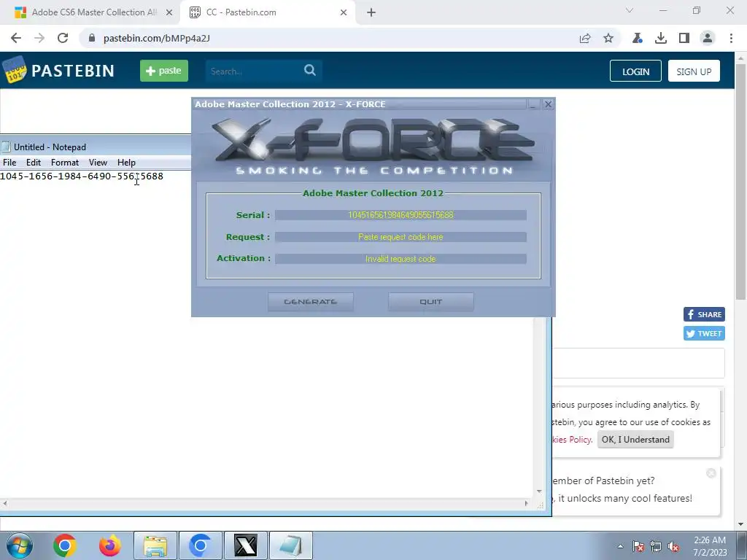Click the Action Center flag icon
The image size is (747, 560).
coord(638,547)
